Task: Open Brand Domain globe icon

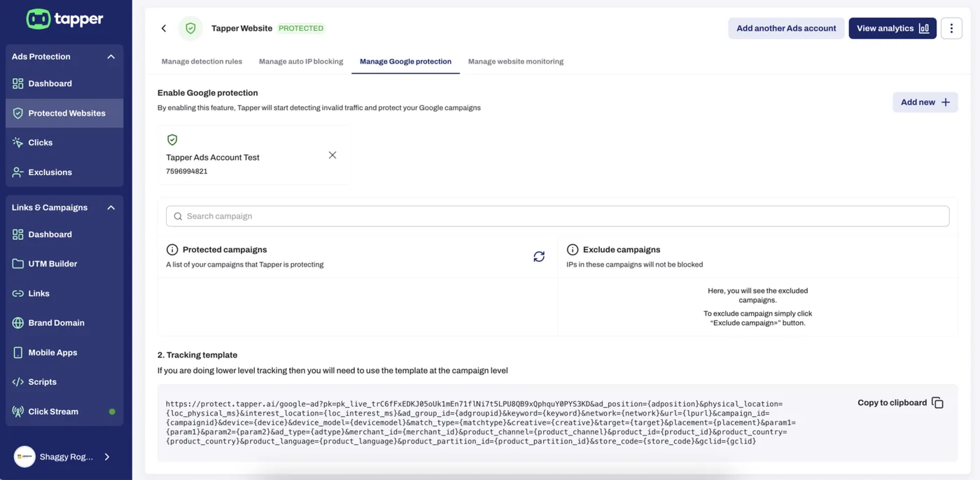Action: (18, 323)
